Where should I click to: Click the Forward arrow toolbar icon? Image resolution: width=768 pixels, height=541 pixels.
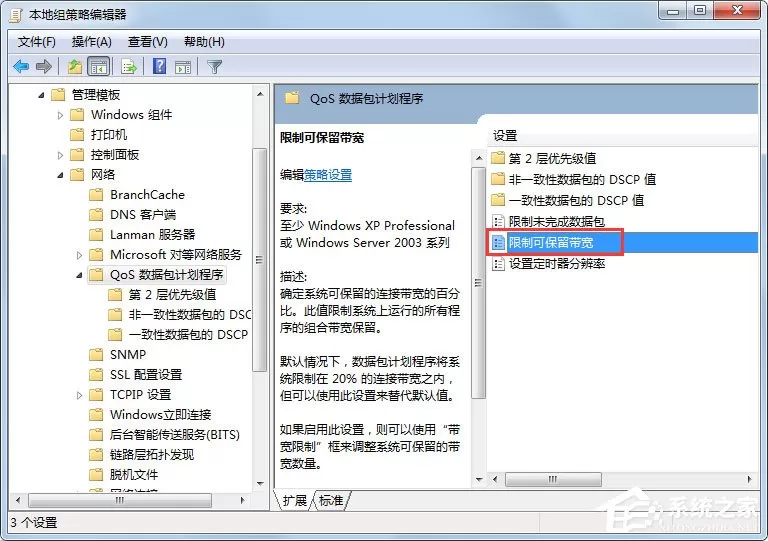pyautogui.click(x=44, y=66)
